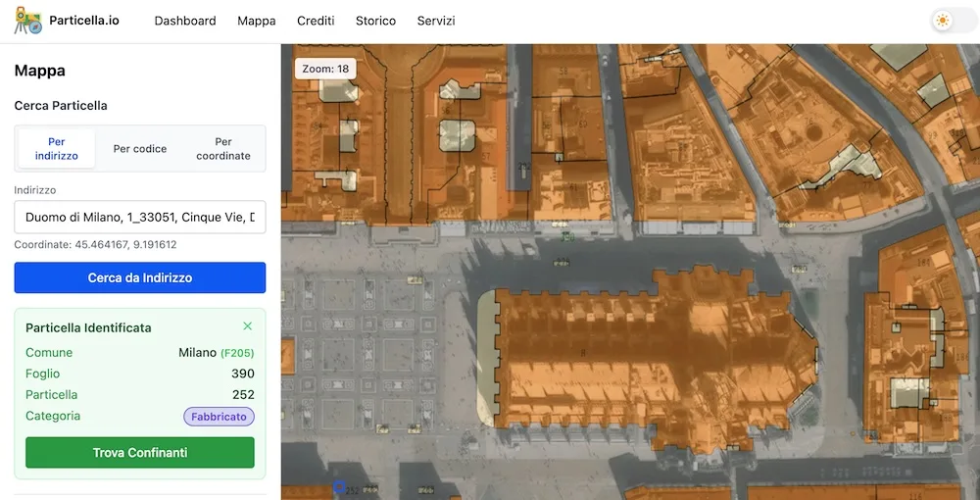
Task: Go to Mappa in top navigation
Action: 256,21
